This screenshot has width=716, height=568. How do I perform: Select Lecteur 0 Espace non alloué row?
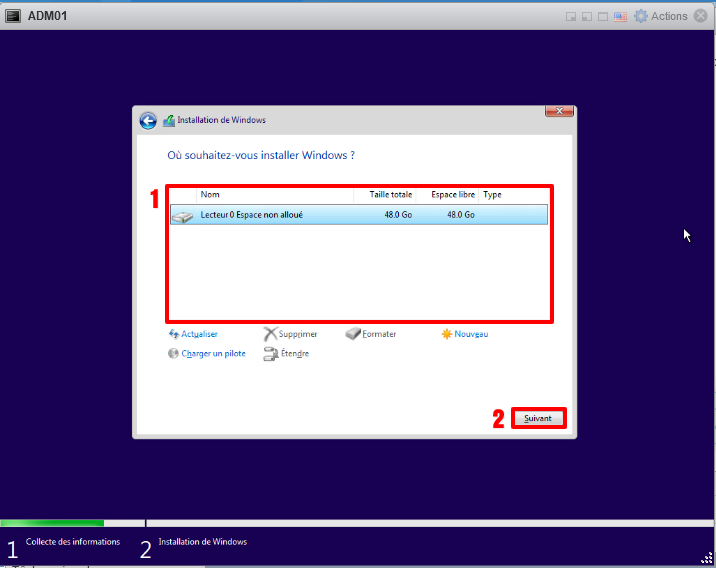coord(358,215)
